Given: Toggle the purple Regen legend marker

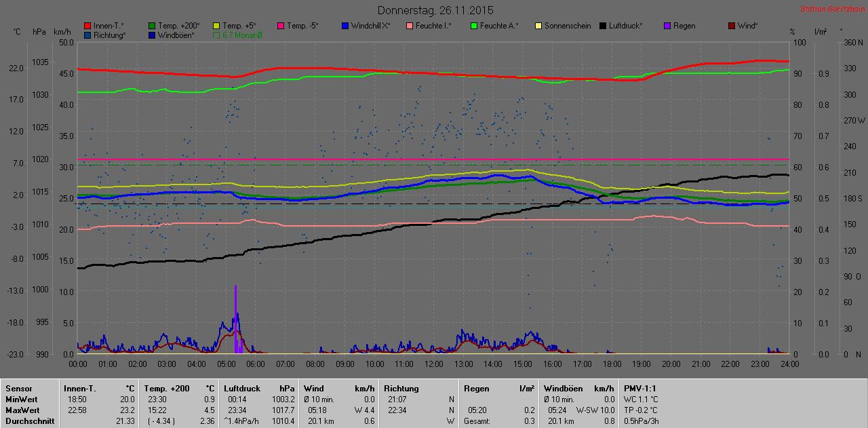Looking at the screenshot, I should click(667, 26).
